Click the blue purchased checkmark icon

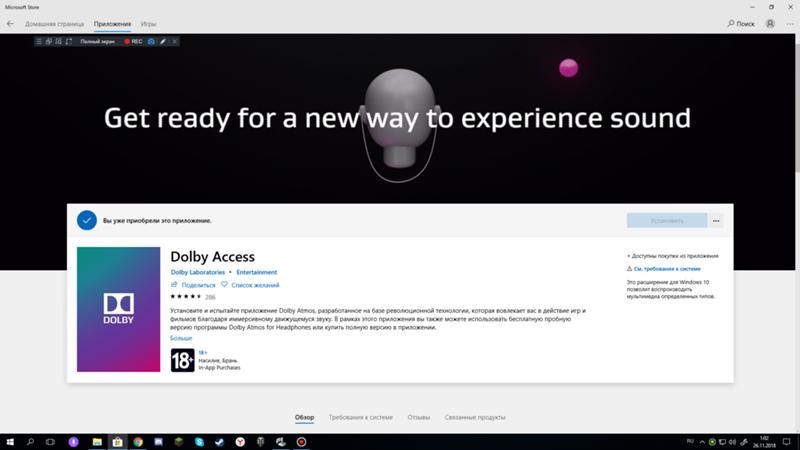pos(87,220)
